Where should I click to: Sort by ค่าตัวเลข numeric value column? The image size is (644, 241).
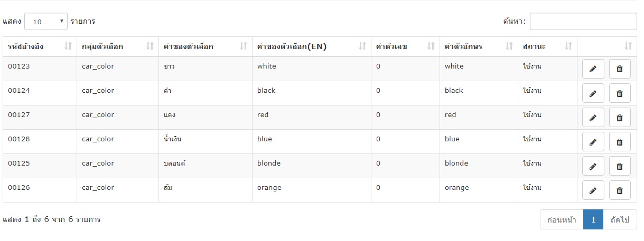(x=405, y=46)
